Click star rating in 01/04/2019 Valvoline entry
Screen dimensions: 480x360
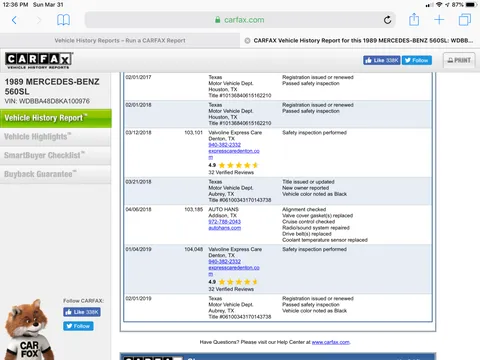coord(239,282)
